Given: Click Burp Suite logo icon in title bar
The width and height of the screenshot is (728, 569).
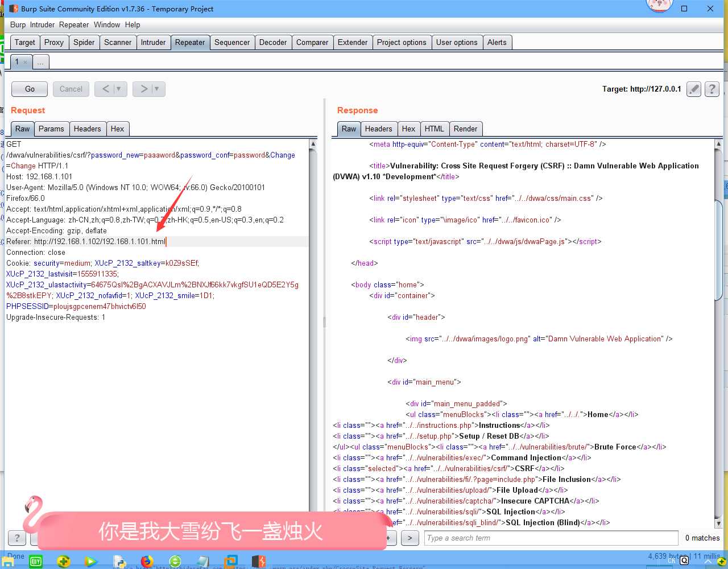Looking at the screenshot, I should pyautogui.click(x=13, y=9).
